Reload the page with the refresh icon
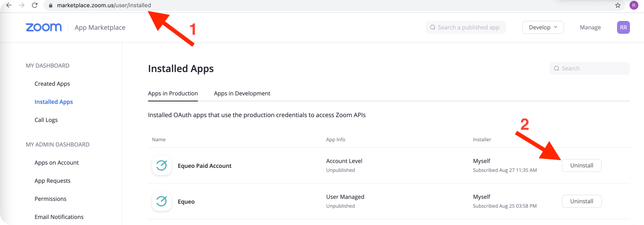Viewport: 644px width, 225px height. [x=35, y=5]
